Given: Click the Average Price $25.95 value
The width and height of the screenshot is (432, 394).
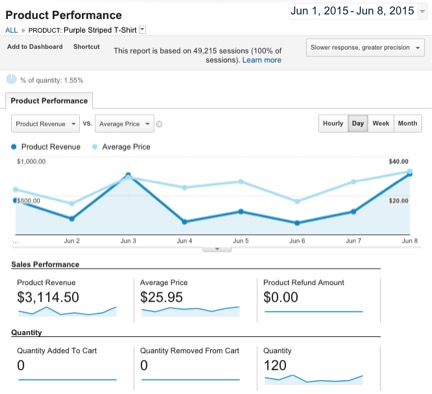Looking at the screenshot, I should tap(161, 297).
